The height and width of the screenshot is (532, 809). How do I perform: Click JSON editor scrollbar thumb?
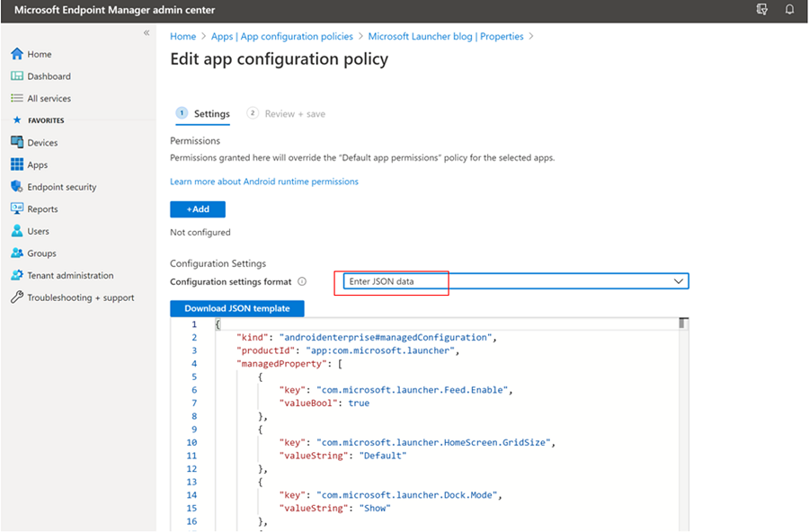(x=682, y=324)
